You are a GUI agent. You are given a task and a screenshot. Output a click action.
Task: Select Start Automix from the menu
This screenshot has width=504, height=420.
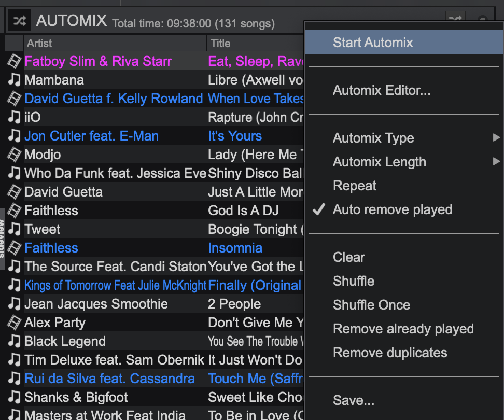tap(373, 43)
